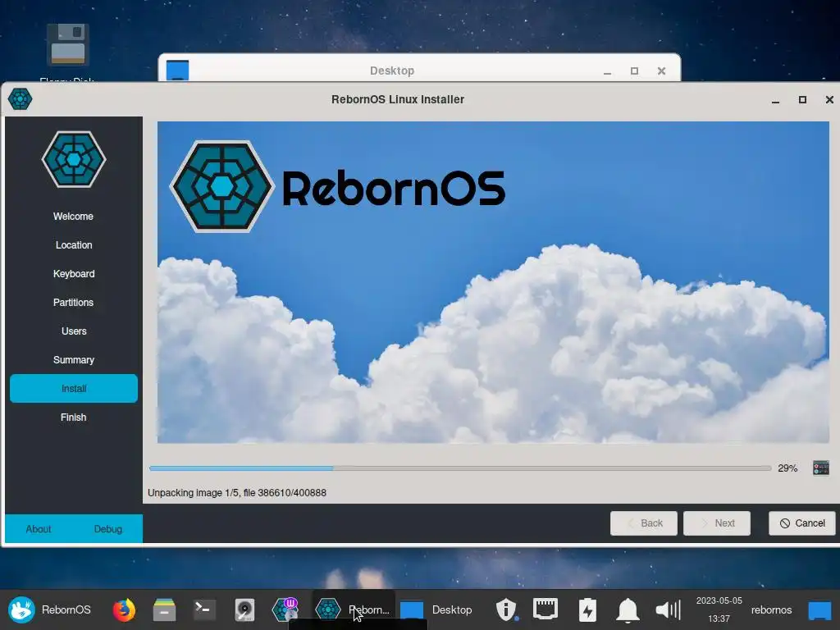Open the security shield tray icon
Image resolution: width=840 pixels, height=630 pixels.
[505, 609]
